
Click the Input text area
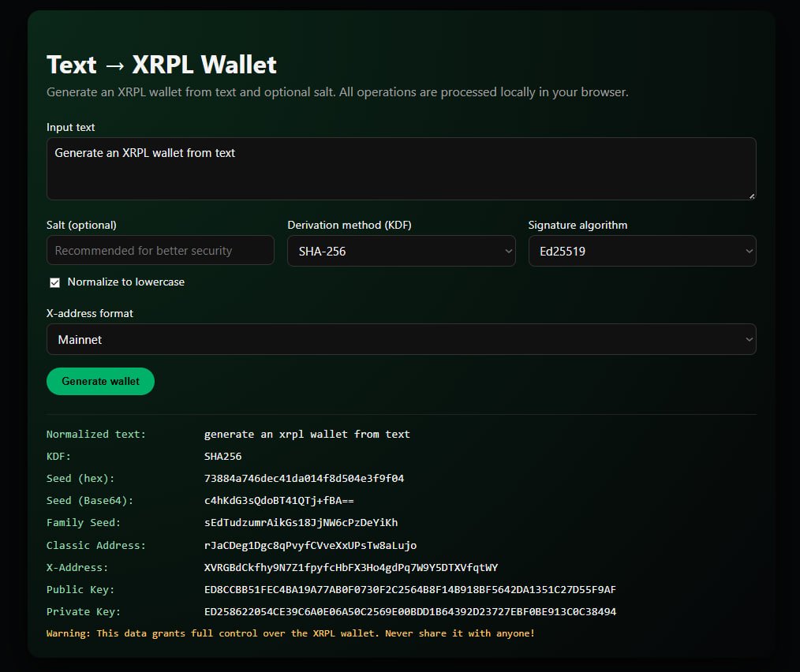pos(401,168)
